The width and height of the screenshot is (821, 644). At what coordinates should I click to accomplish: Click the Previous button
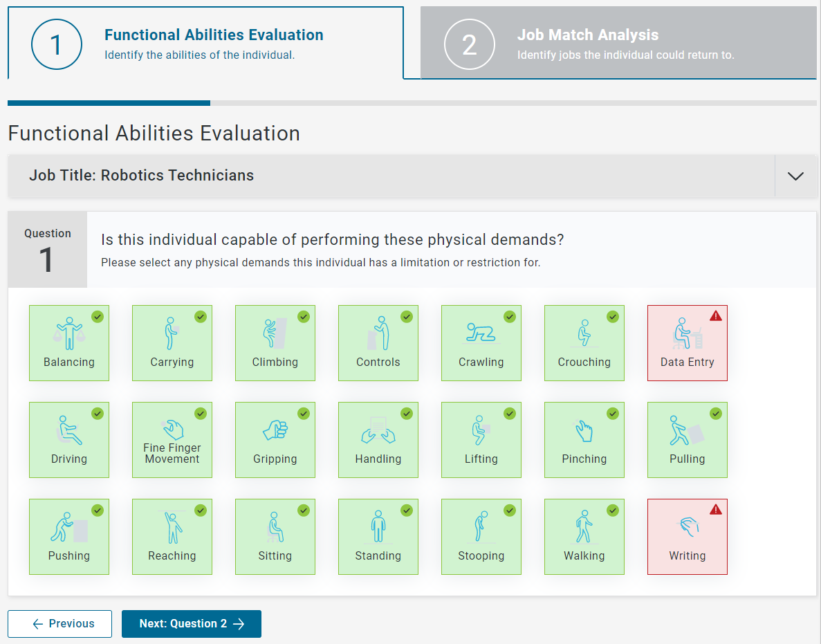click(x=60, y=623)
